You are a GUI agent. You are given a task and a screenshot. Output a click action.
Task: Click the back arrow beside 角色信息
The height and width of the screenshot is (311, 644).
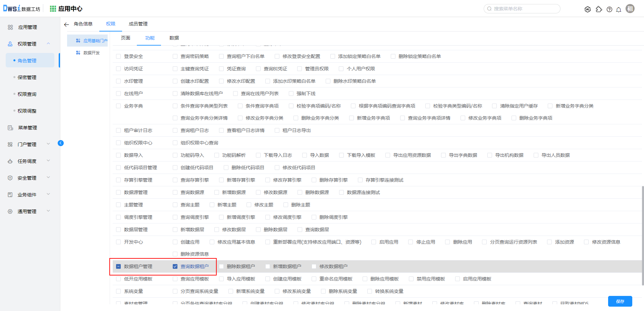point(66,24)
